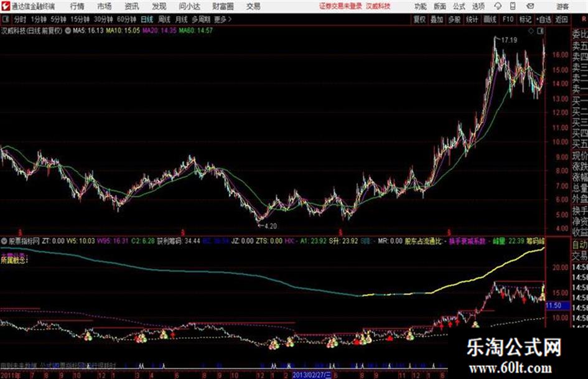Toggle the left sidebar panel icon

[6, 19]
